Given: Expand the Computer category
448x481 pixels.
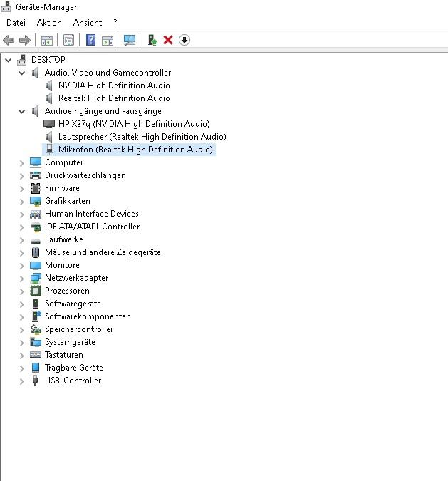Looking at the screenshot, I should click(x=21, y=163).
